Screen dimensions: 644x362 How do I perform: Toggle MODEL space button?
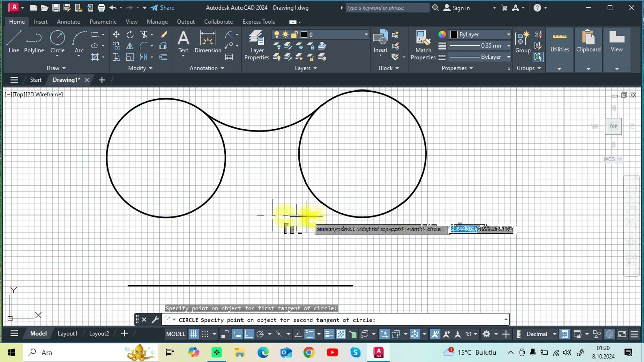tap(176, 334)
